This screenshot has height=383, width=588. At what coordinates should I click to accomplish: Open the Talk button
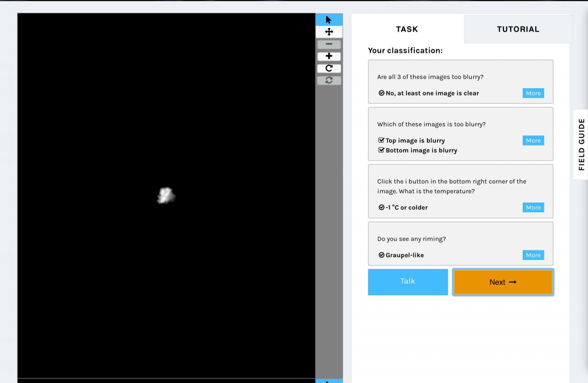408,282
